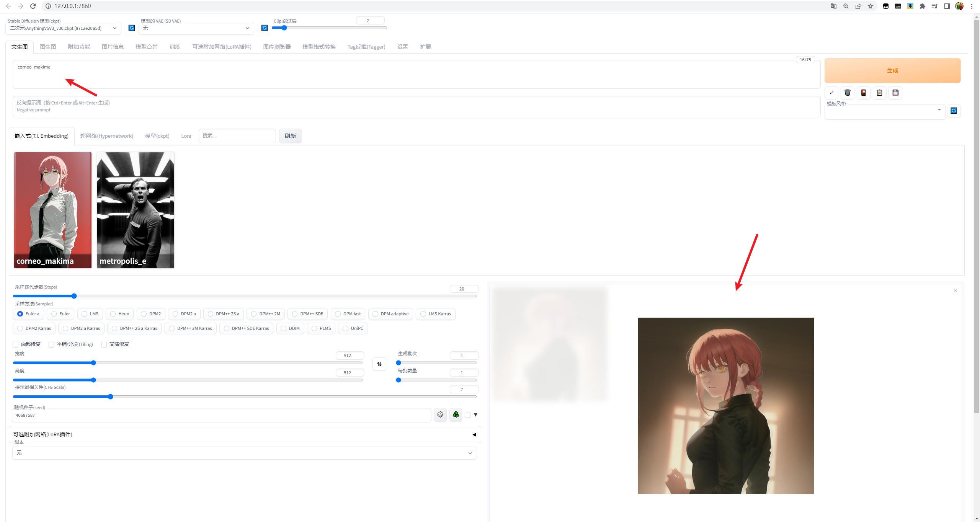The width and height of the screenshot is (980, 522).
Task: Open the 脚本 script dropdown
Action: click(244, 453)
